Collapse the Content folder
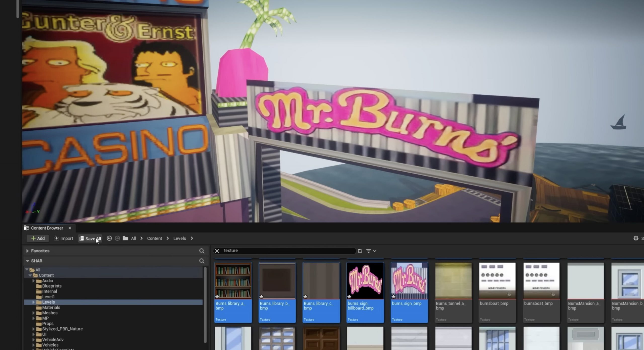 coord(30,275)
